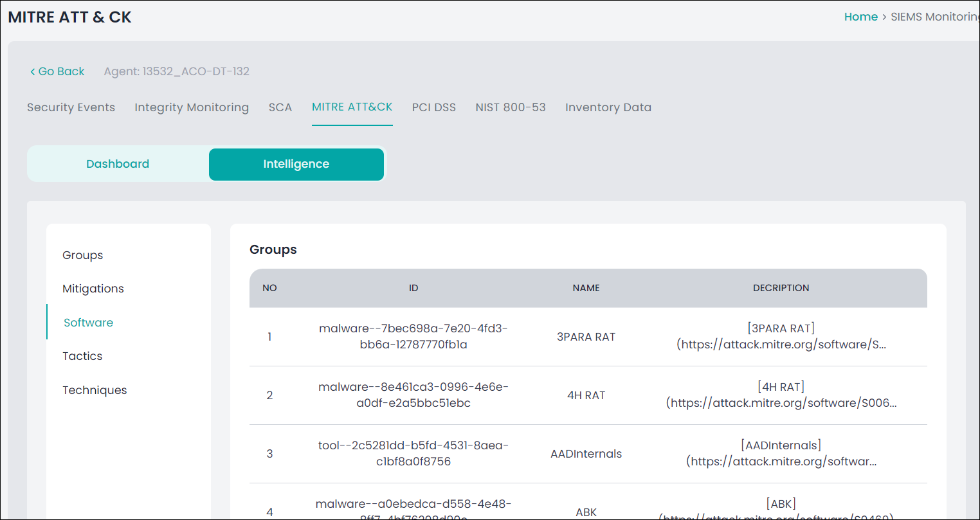980x520 pixels.
Task: Select the SCA tab
Action: click(x=280, y=107)
